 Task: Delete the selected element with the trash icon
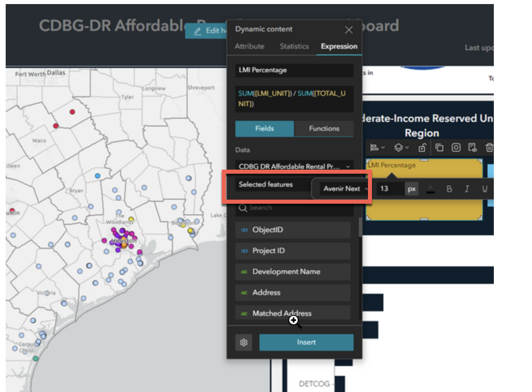pyautogui.click(x=489, y=147)
